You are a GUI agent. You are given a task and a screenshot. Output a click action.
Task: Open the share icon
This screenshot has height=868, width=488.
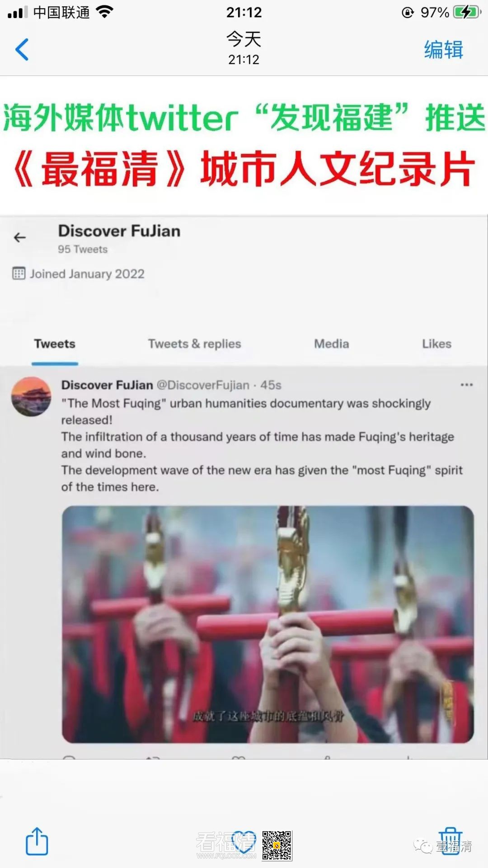click(x=37, y=841)
